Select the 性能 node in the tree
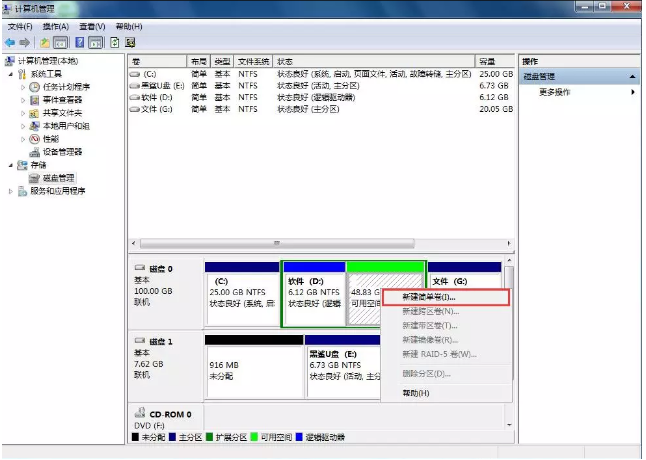Viewport: 646px width, 460px height. point(49,139)
